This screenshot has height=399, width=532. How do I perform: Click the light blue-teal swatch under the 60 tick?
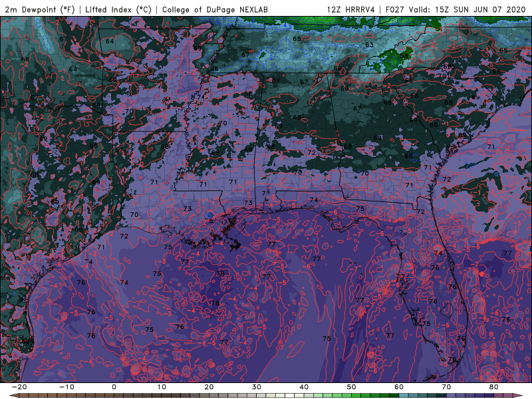click(404, 395)
